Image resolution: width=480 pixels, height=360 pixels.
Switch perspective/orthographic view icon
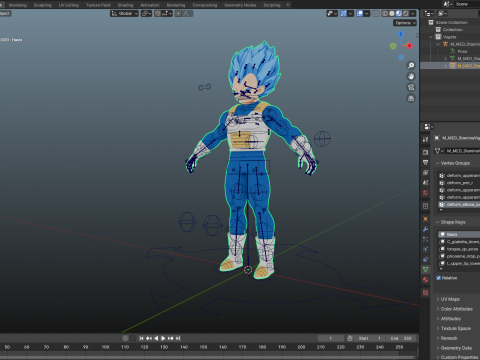coord(411,98)
